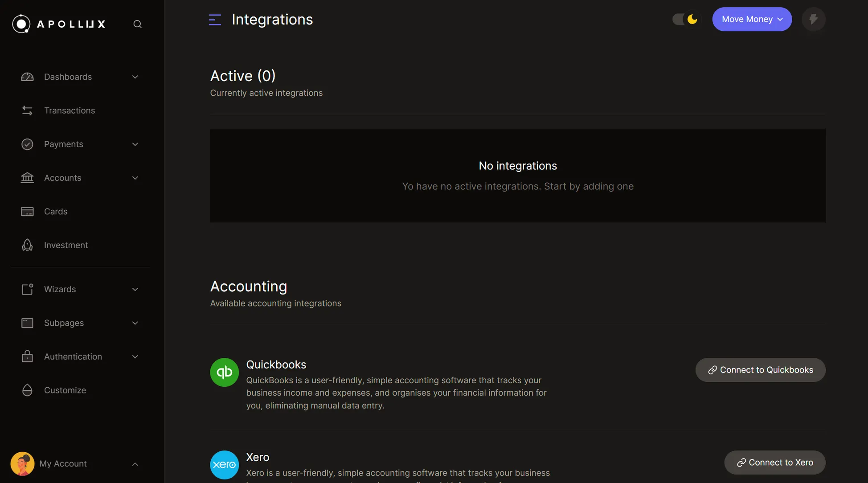Expand the Accounts chevron
Image resolution: width=868 pixels, height=483 pixels.
(x=135, y=178)
